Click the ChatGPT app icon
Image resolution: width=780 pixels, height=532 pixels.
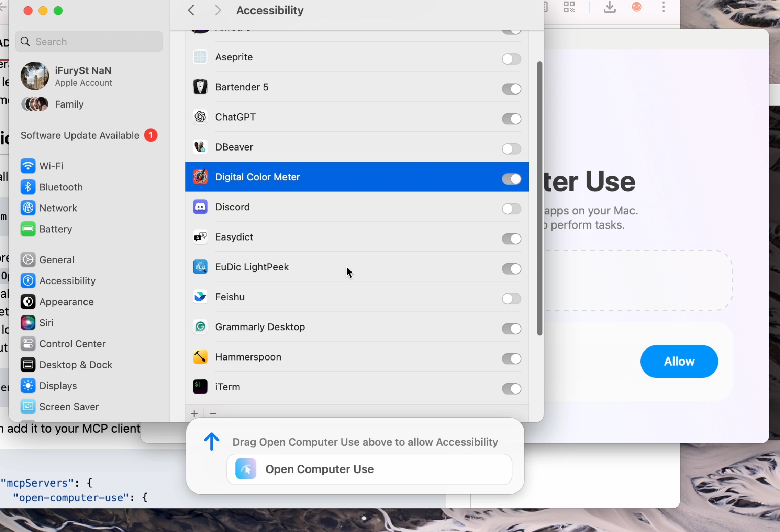click(x=200, y=117)
